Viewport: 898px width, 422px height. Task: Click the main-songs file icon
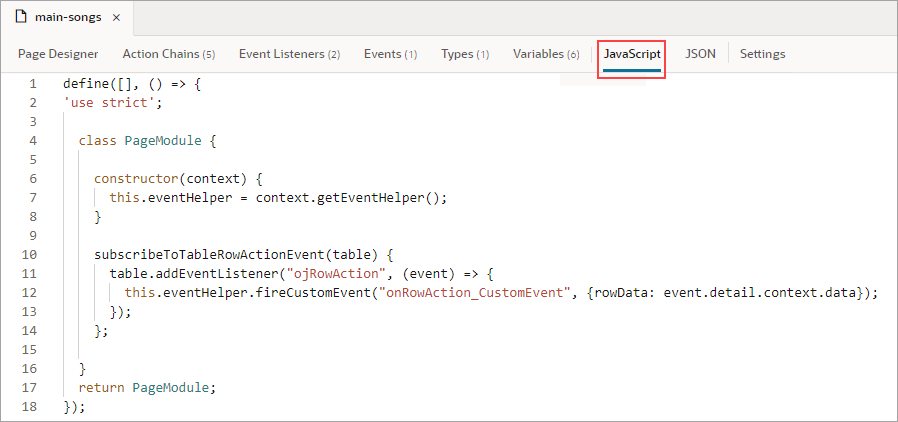coord(21,17)
